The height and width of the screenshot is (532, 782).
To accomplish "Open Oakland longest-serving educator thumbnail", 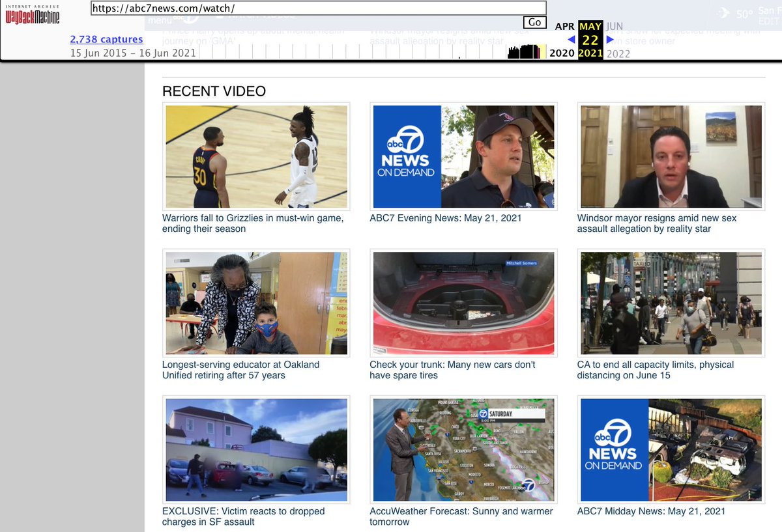I will [256, 303].
